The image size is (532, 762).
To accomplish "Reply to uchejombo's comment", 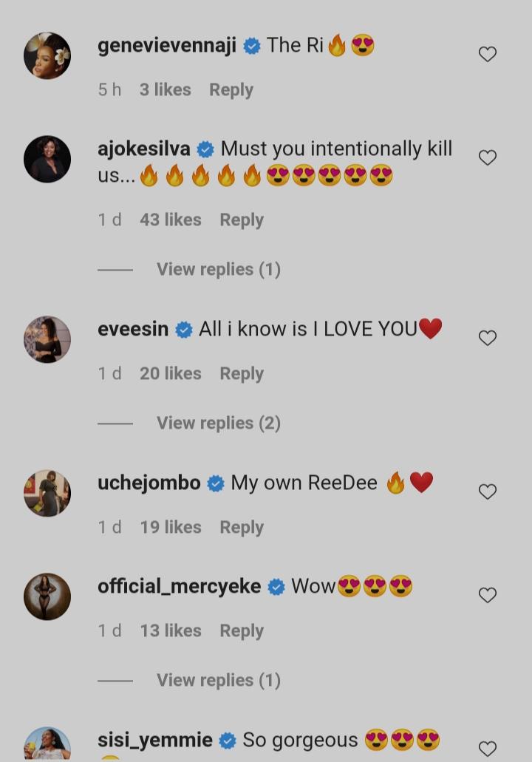I will (241, 528).
